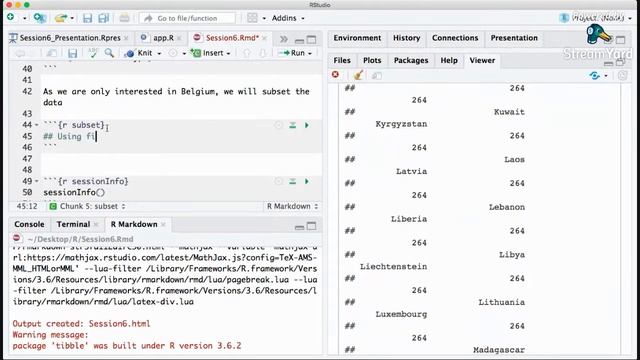Click the spell check ABC icon
Screen dimensions: 640x360
[x=93, y=53]
